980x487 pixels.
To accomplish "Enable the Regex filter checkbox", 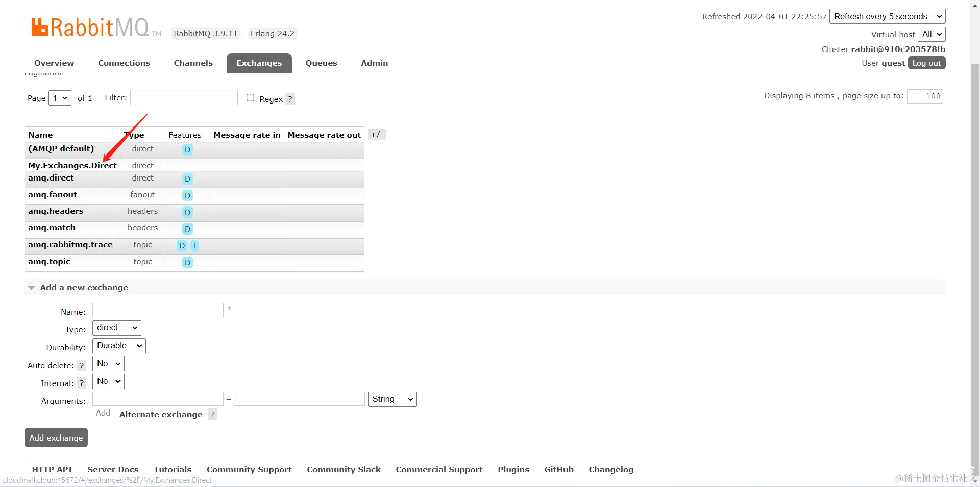I will point(250,98).
